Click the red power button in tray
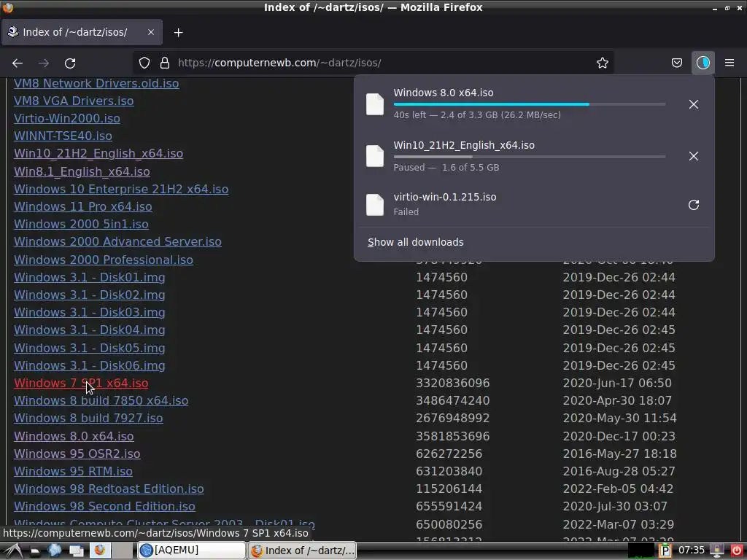 736,551
